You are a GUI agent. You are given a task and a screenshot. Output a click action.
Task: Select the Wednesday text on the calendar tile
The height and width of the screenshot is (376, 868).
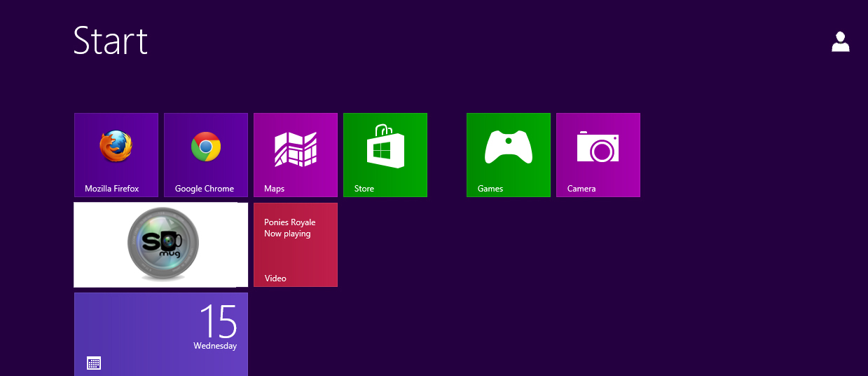click(x=215, y=346)
